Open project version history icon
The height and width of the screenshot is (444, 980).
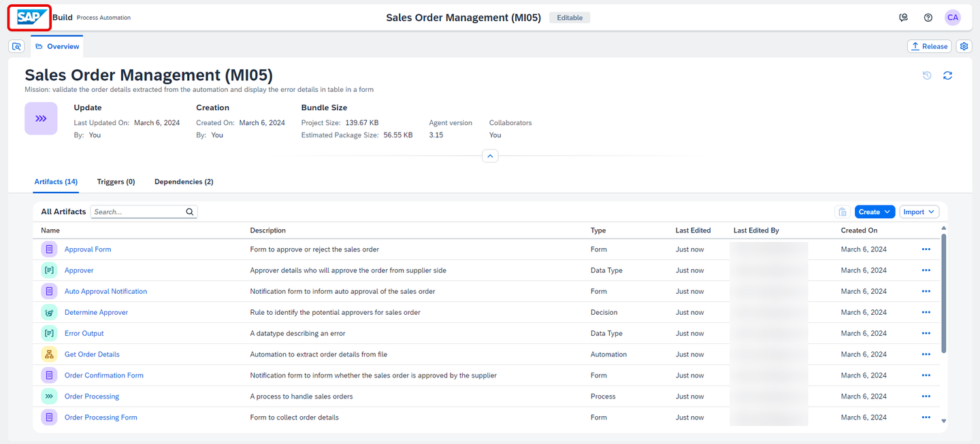[927, 75]
